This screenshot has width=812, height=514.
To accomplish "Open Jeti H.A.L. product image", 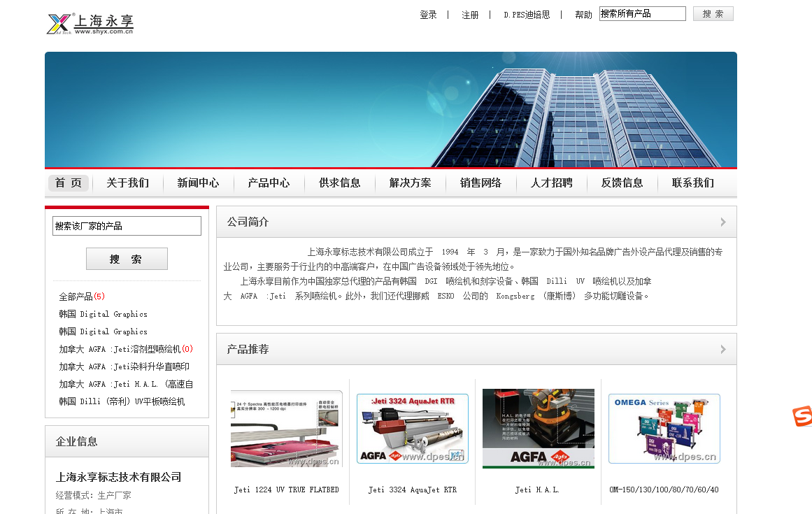I will [538, 429].
